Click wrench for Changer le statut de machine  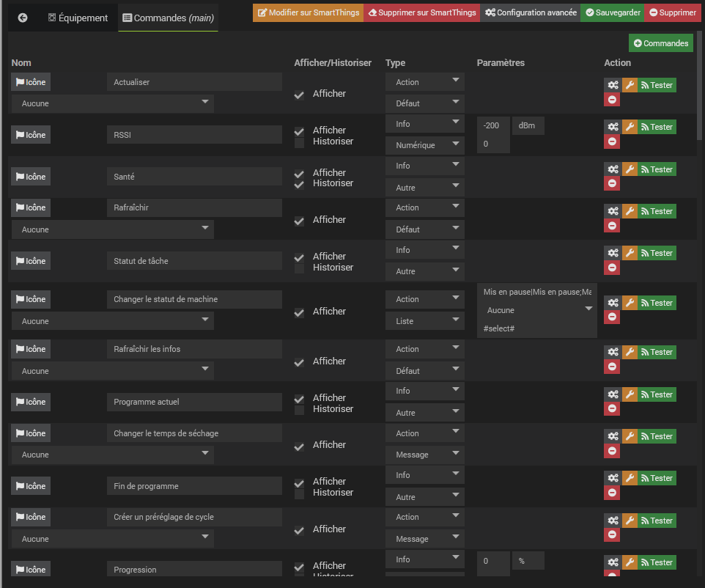coord(630,303)
